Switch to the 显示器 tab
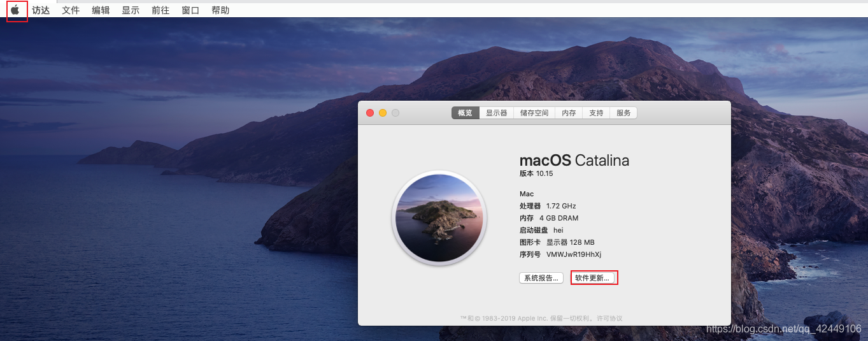This screenshot has width=868, height=341. 496,113
